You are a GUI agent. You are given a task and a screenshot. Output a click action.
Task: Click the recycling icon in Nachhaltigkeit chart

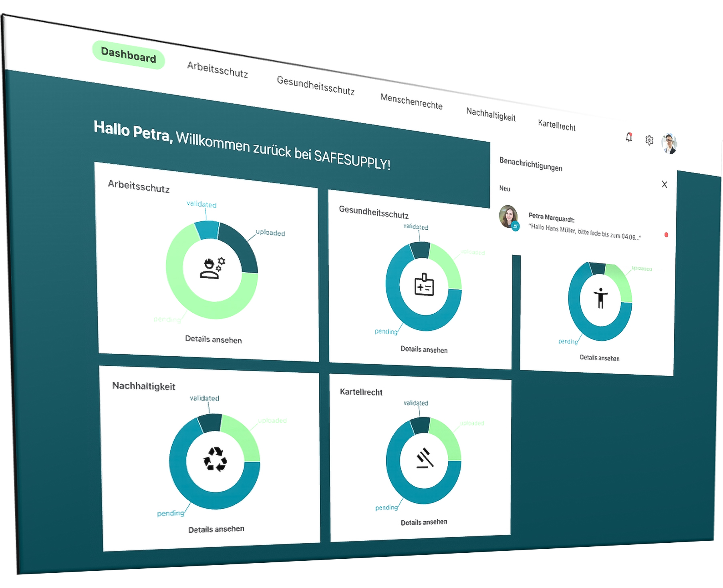pos(215,459)
